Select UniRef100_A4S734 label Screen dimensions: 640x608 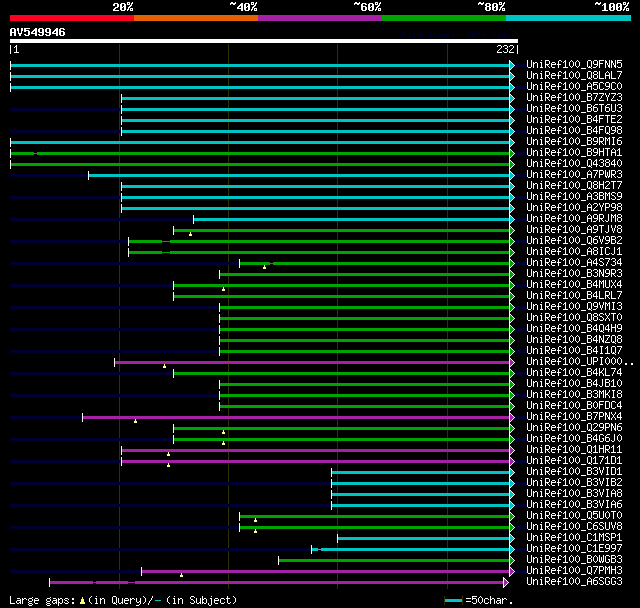click(574, 263)
